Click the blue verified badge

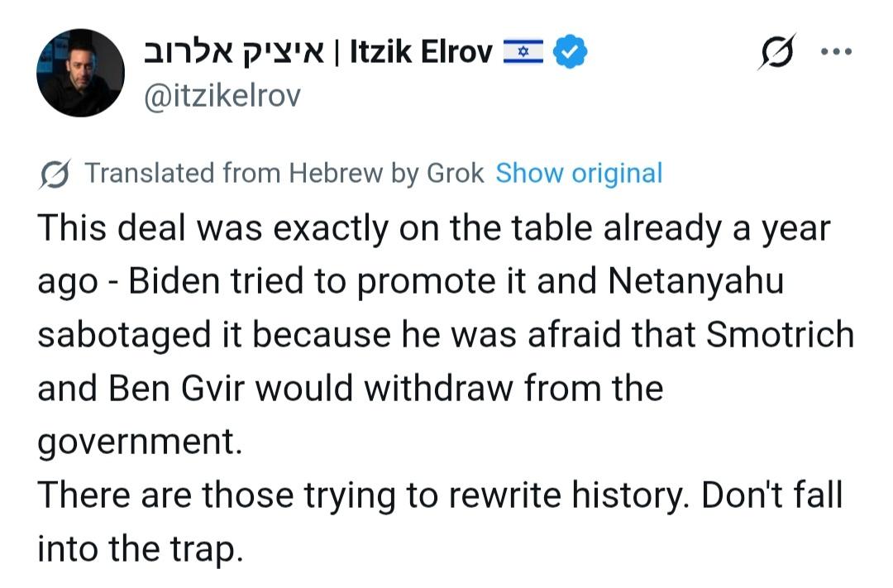pyautogui.click(x=571, y=53)
